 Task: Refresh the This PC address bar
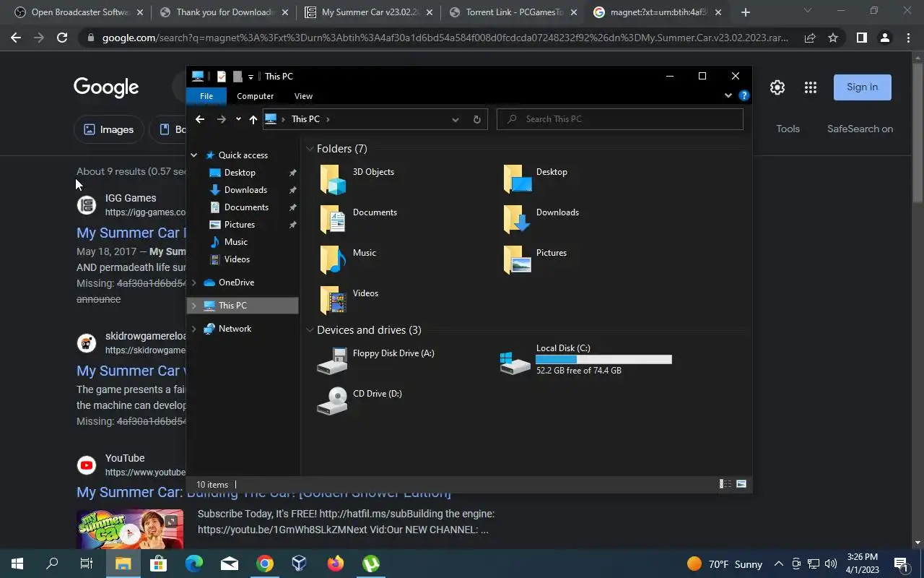coord(476,119)
